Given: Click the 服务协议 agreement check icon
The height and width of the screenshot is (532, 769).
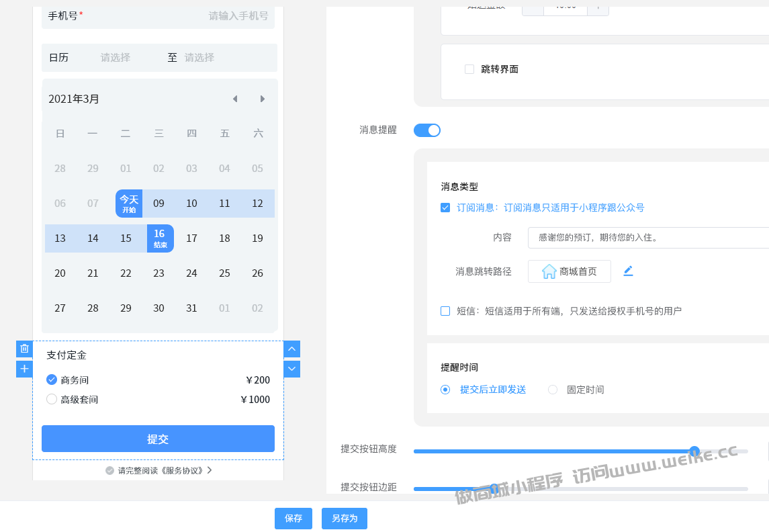Looking at the screenshot, I should coord(110,471).
